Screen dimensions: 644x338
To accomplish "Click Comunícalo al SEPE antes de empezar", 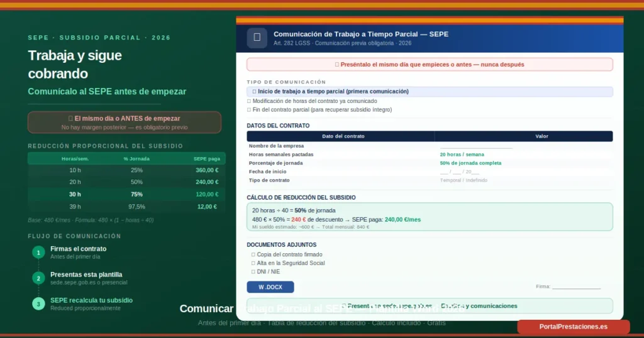I will coord(107,92).
